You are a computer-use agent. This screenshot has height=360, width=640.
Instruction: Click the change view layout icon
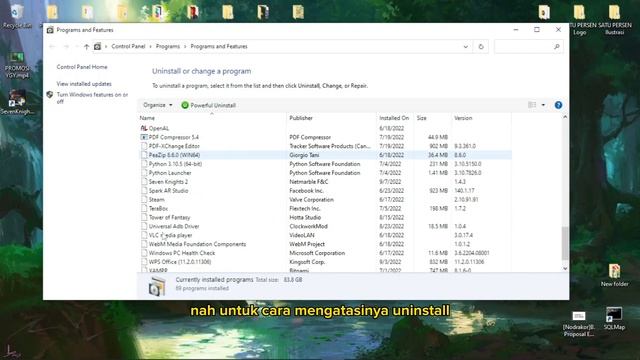(532, 105)
